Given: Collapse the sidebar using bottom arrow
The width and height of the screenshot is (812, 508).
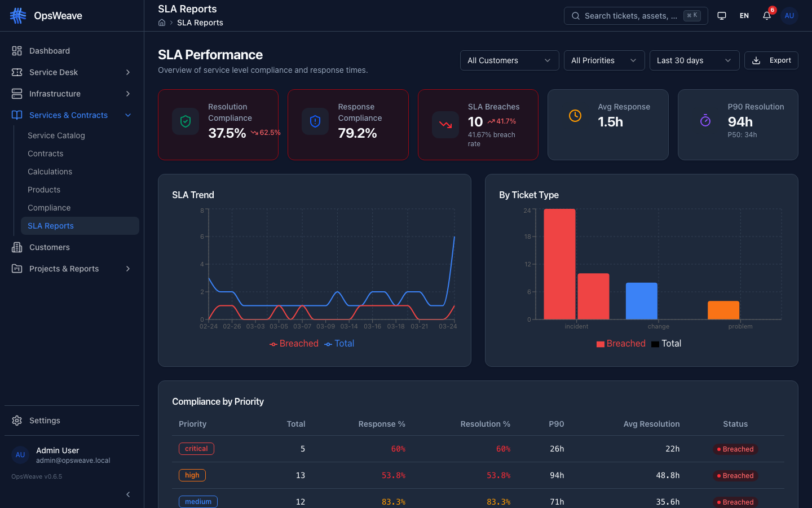Looking at the screenshot, I should click(128, 494).
